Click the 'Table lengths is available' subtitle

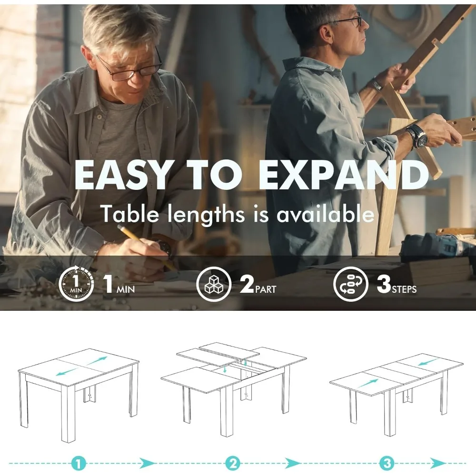238,214
